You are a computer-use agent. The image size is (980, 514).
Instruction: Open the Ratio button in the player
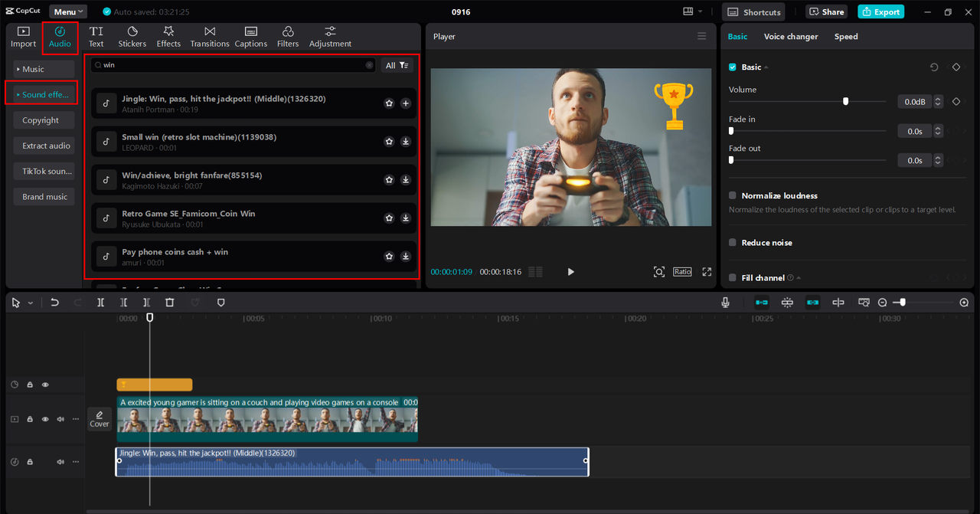pyautogui.click(x=682, y=272)
